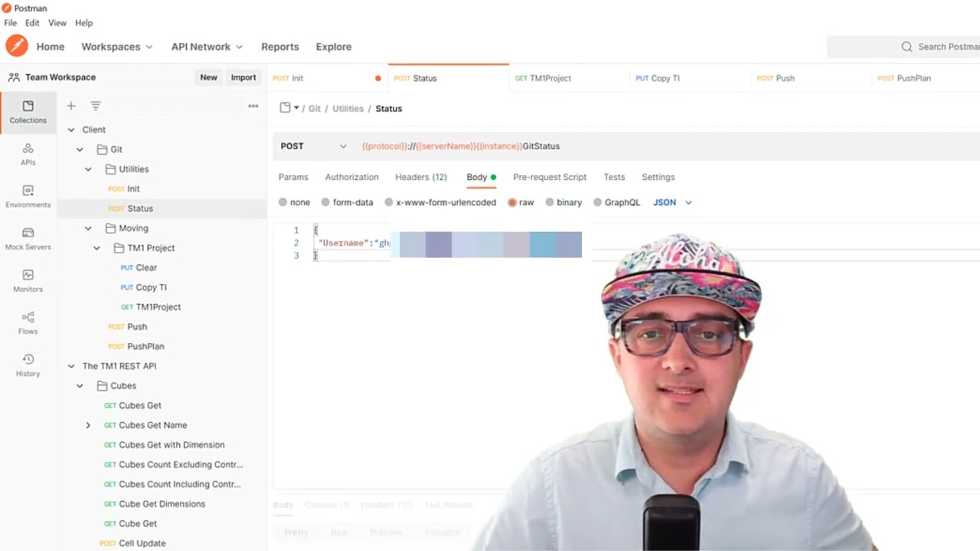Open the Workspaces dropdown
Screen dimensions: 980x551
(x=117, y=47)
